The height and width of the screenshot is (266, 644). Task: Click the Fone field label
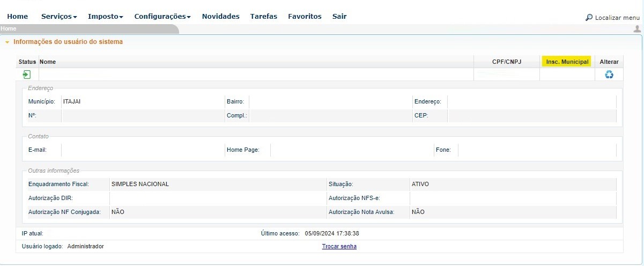[x=443, y=150]
